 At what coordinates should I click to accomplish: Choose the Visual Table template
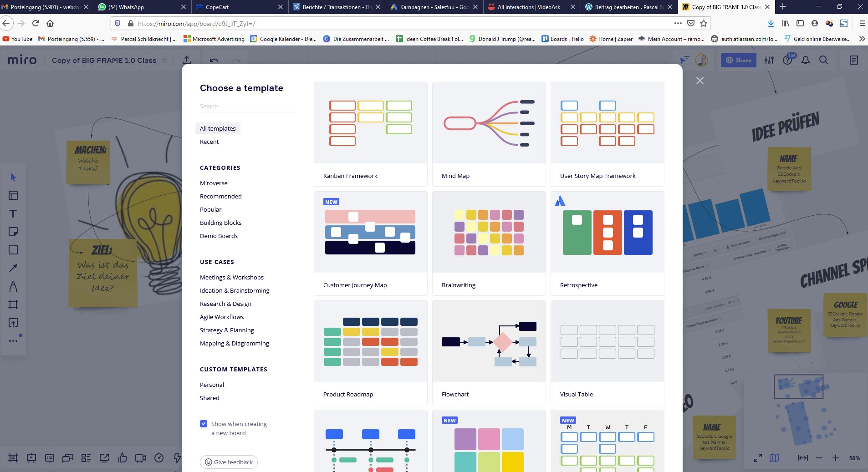click(x=607, y=353)
